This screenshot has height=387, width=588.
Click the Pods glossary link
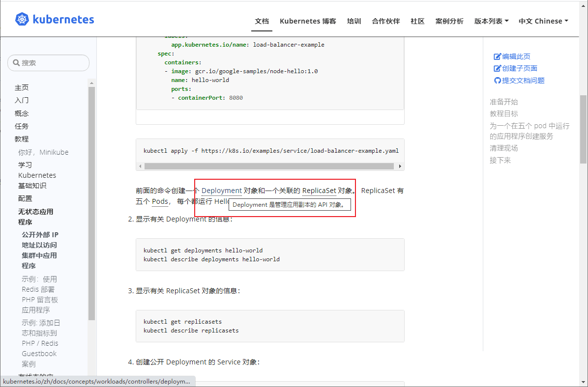click(160, 201)
